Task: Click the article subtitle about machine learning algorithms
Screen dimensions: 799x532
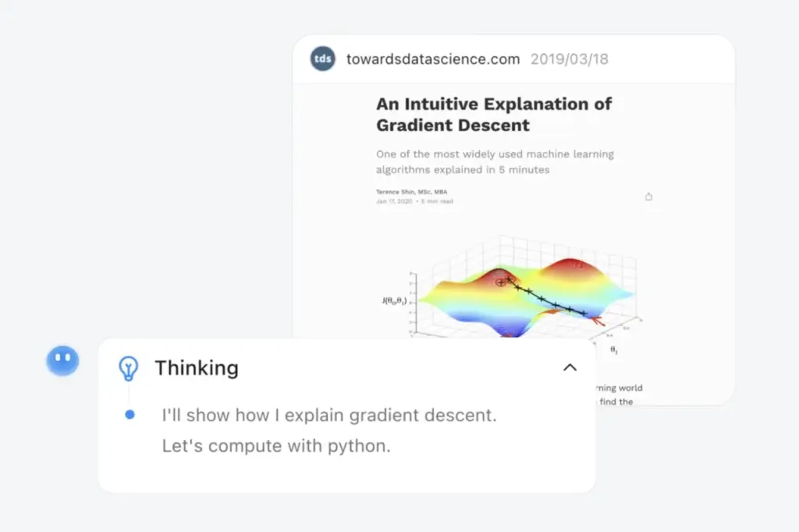Action: point(495,161)
